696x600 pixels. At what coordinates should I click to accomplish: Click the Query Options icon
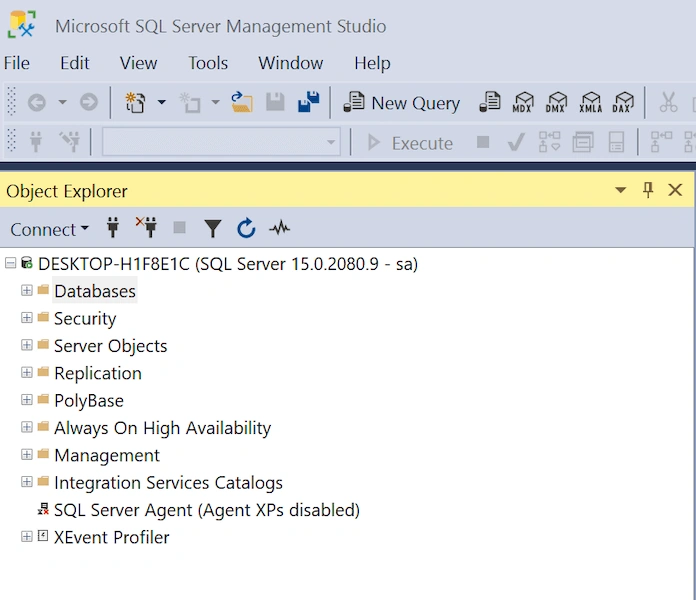(x=583, y=142)
